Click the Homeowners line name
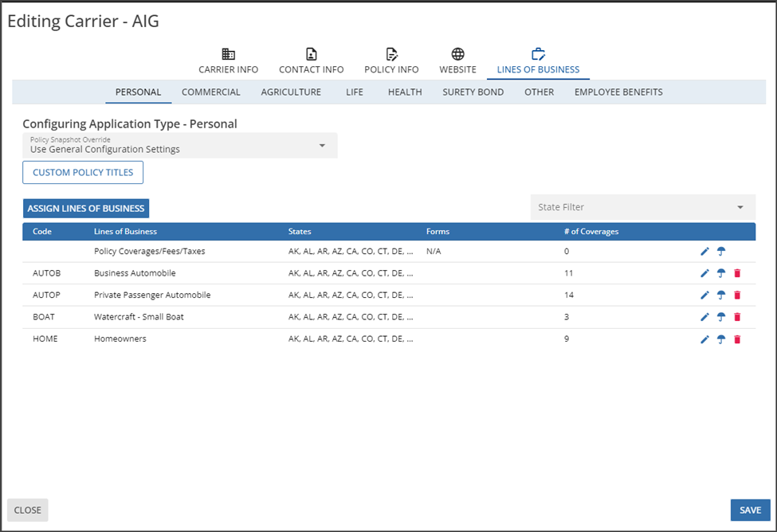Screen dimensions: 777x532 coord(120,338)
